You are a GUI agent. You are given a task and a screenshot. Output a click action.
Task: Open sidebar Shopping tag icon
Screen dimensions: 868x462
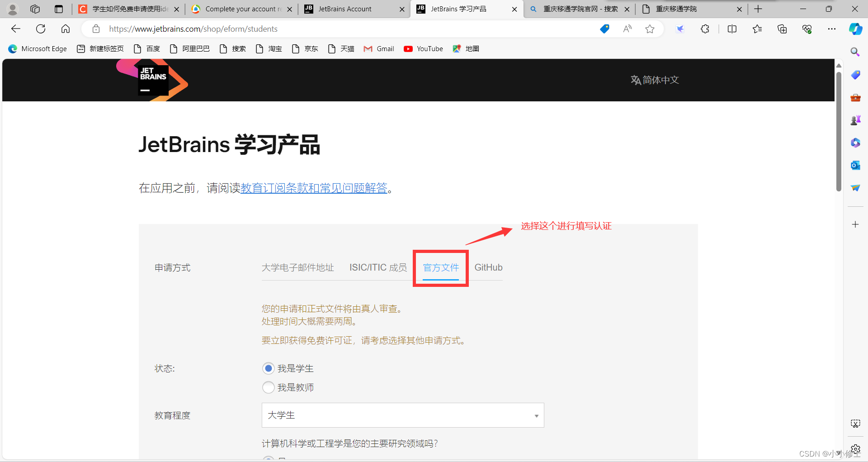coord(855,75)
